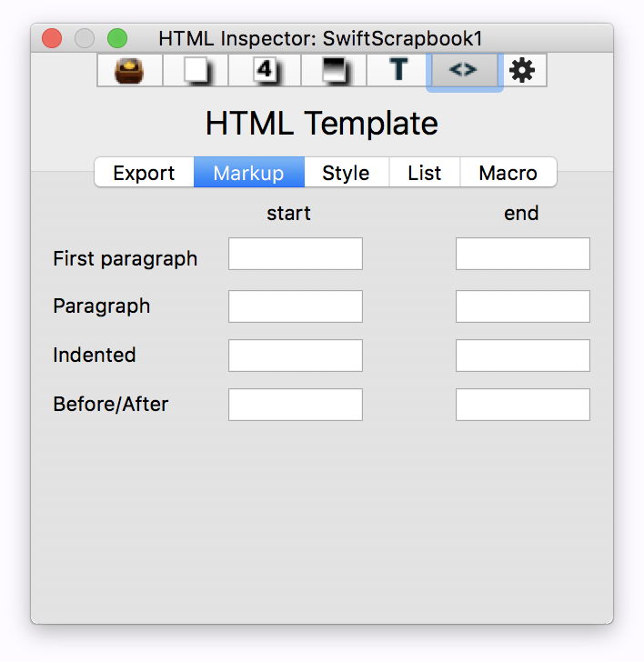Click the Indented start input box
Viewport: 644px width, 662px height.
tap(296, 356)
